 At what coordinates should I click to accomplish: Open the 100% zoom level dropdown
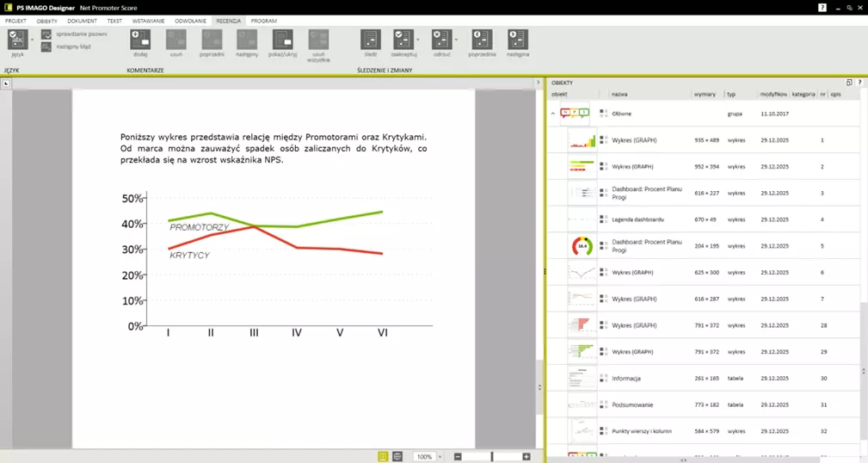pyautogui.click(x=440, y=457)
